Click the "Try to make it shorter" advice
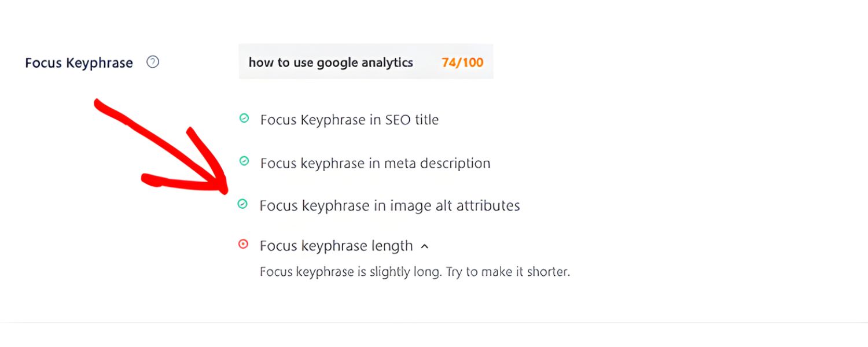Viewport: 868px width, 347px height. 507,271
